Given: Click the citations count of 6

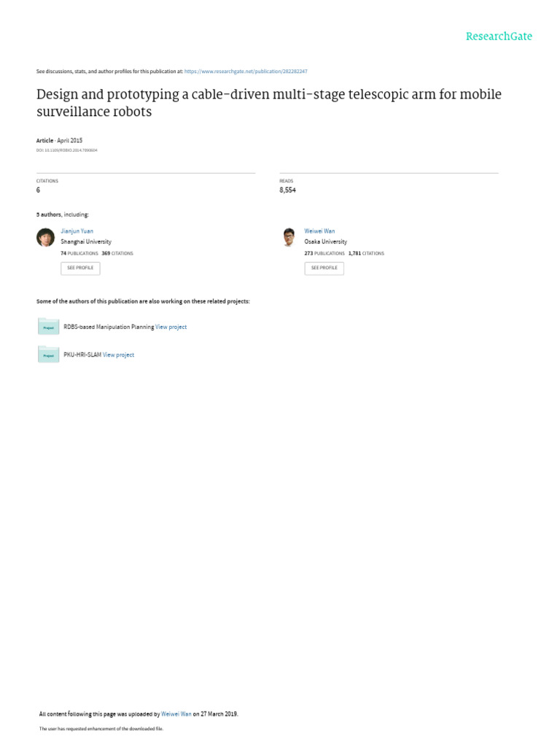Looking at the screenshot, I should [38, 190].
